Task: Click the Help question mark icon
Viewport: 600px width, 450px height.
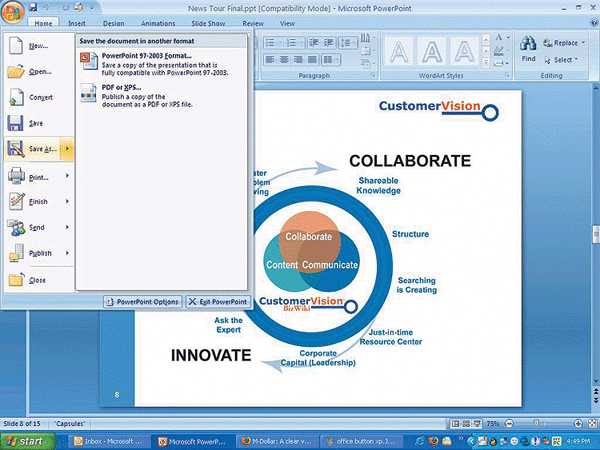Action: click(x=593, y=23)
